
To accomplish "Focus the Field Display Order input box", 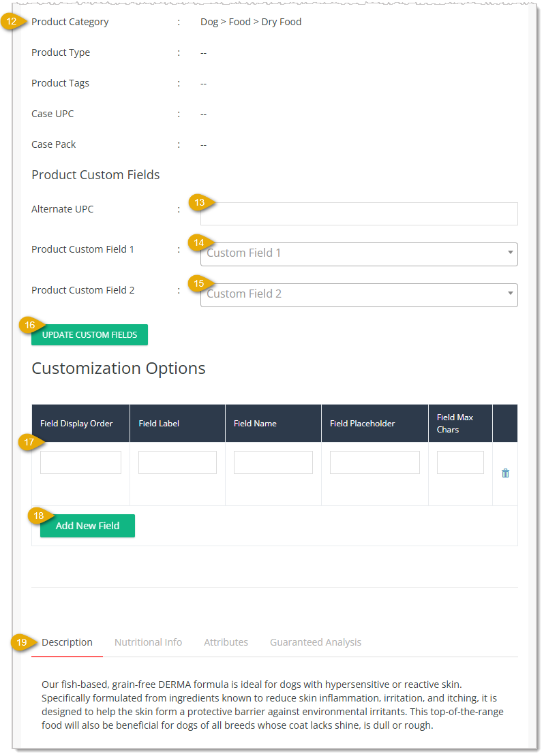I will click(x=80, y=462).
